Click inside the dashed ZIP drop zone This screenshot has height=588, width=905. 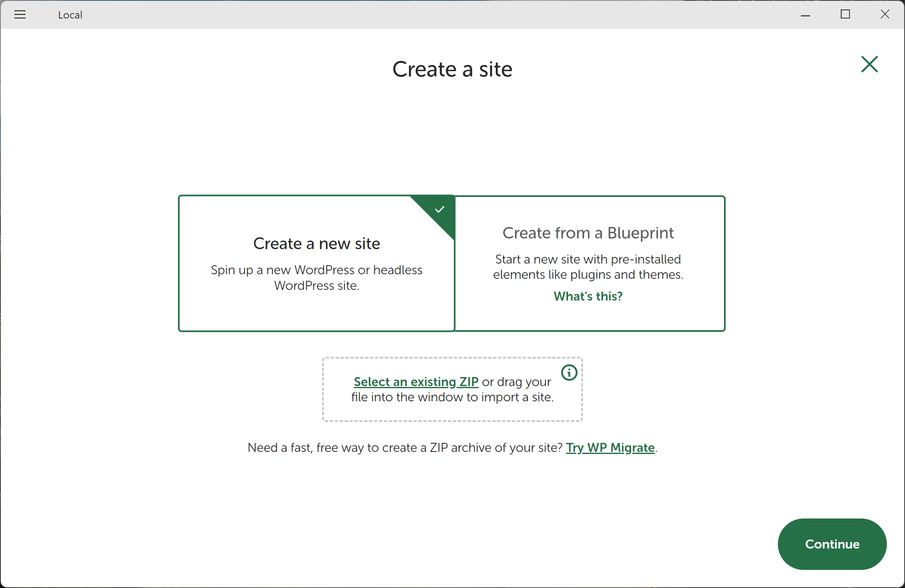pyautogui.click(x=452, y=411)
